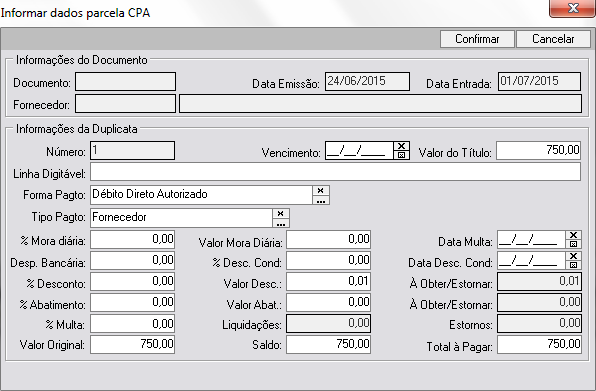Screen dimensions: 596x391
Task: Open calendar picker for Data Desc. Cond.
Action: [574, 265]
